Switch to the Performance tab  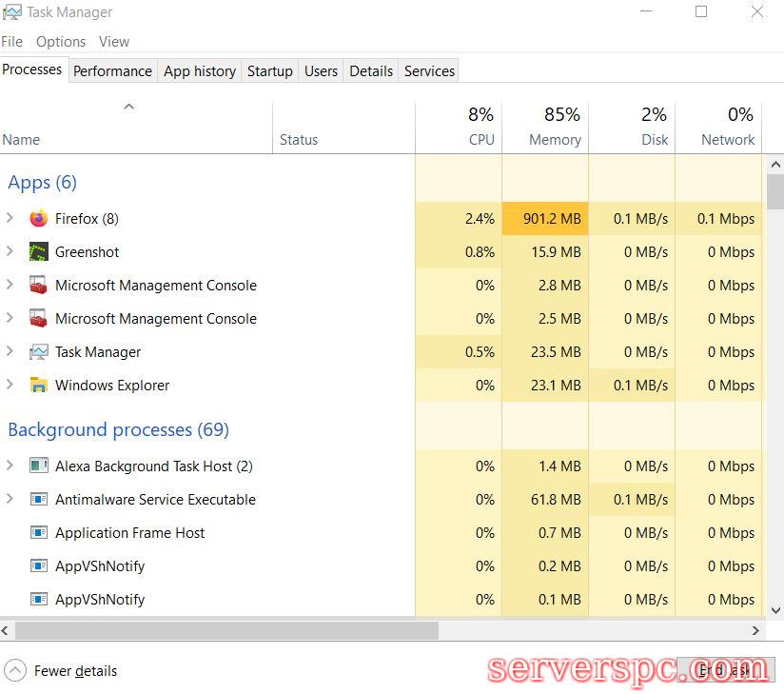[112, 71]
